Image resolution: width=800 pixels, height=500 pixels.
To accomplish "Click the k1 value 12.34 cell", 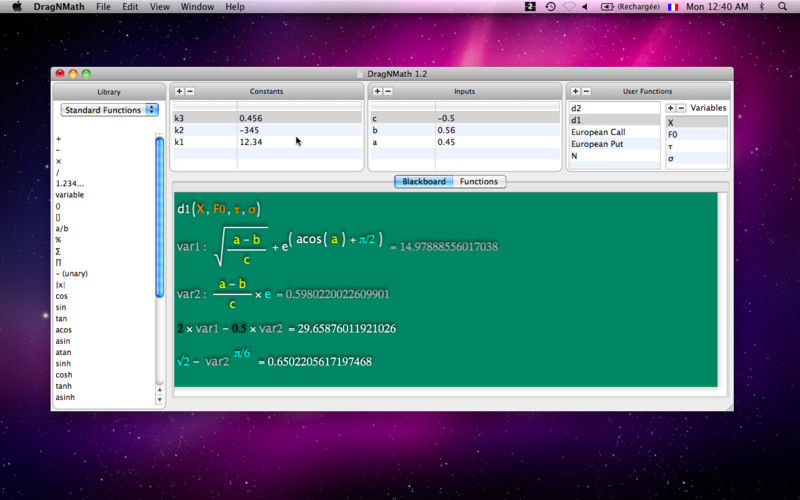I will point(299,142).
